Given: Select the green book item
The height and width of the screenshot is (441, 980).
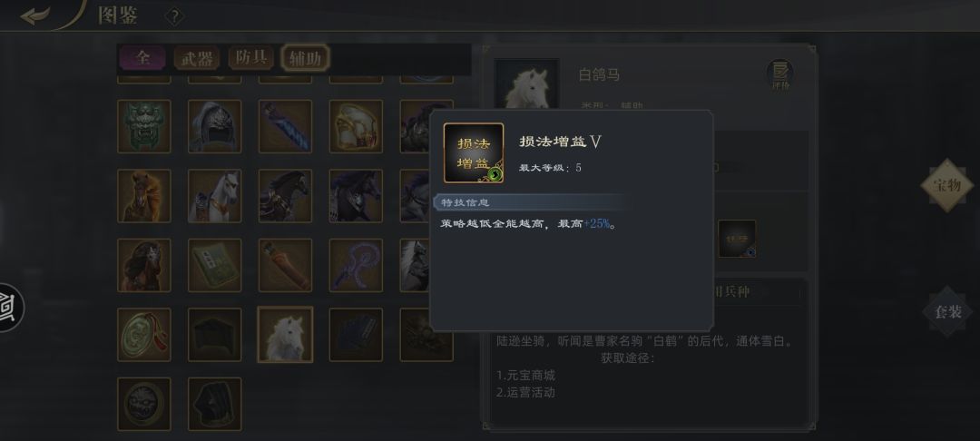Looking at the screenshot, I should [x=214, y=265].
